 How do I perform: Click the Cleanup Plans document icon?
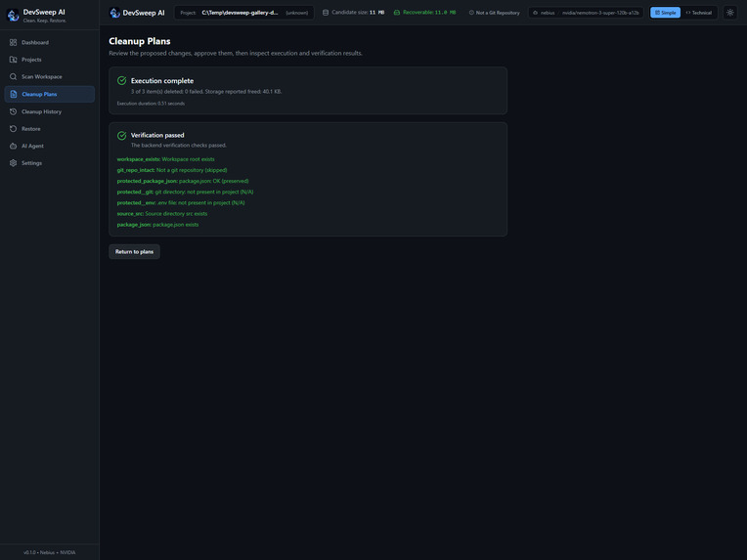tap(13, 94)
